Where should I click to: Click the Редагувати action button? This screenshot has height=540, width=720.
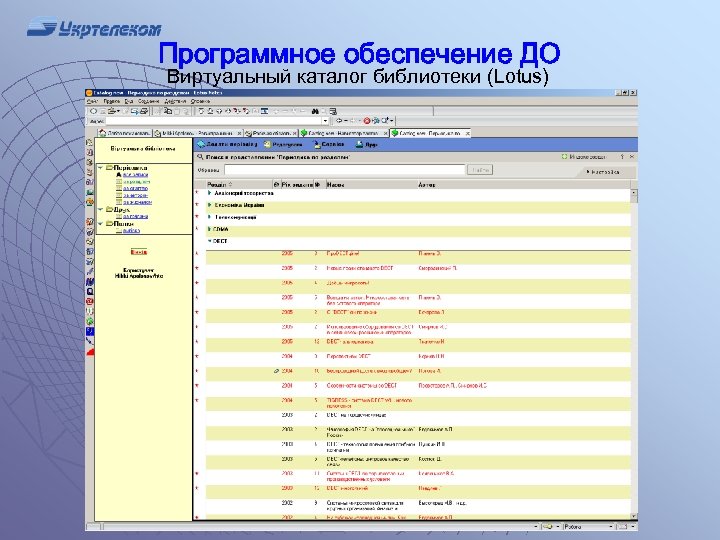283,144
